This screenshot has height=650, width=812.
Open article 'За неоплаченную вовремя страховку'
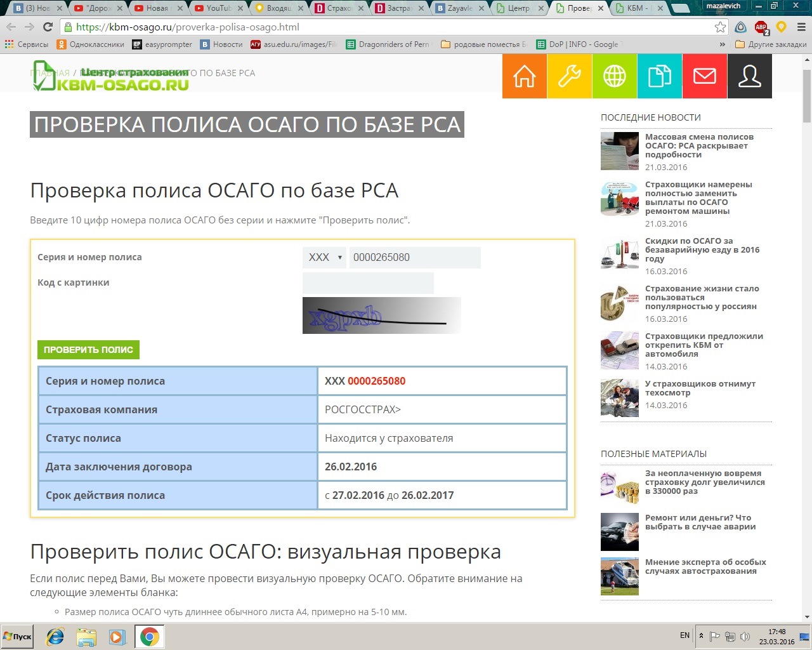[x=705, y=482]
